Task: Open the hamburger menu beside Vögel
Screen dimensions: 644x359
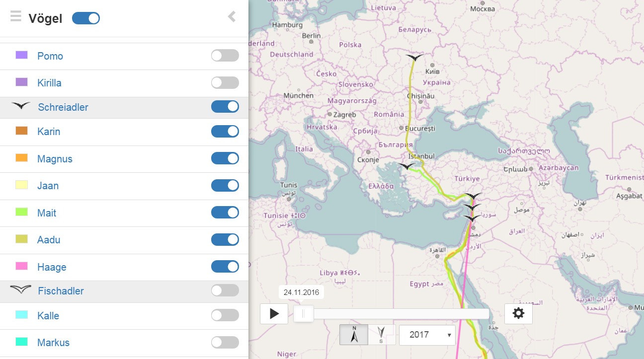Action: tap(16, 16)
